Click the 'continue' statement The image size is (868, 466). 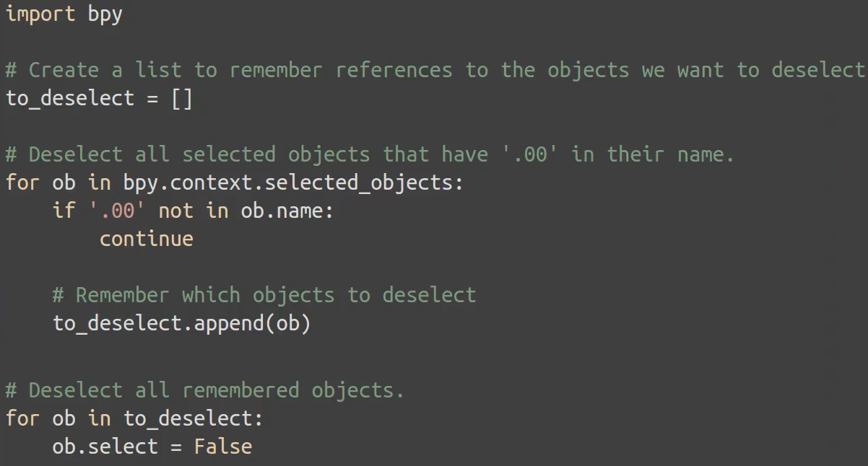(147, 239)
